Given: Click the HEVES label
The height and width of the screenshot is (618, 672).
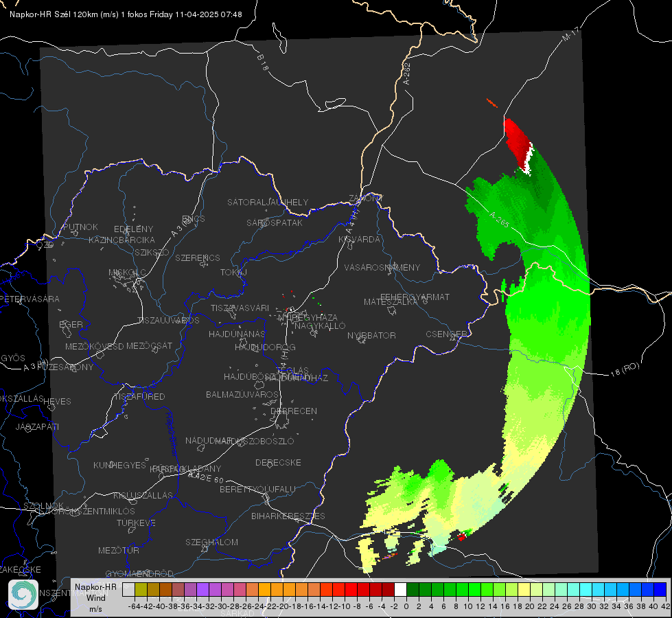Looking at the screenshot, I should click(x=58, y=402).
